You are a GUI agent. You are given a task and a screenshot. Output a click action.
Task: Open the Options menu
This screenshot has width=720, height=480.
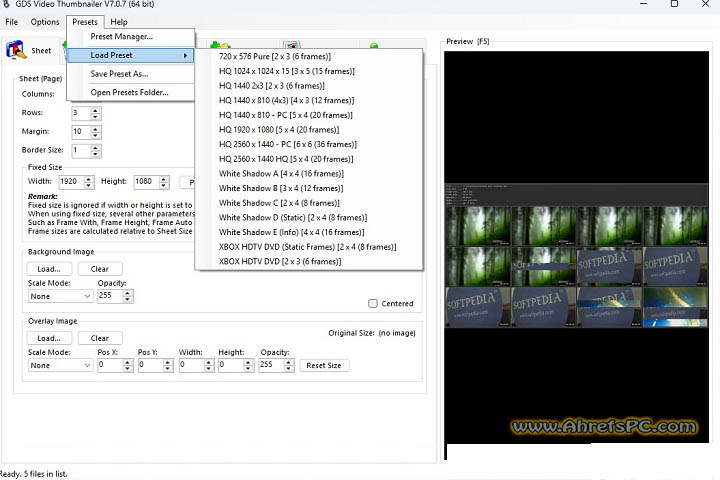click(45, 22)
